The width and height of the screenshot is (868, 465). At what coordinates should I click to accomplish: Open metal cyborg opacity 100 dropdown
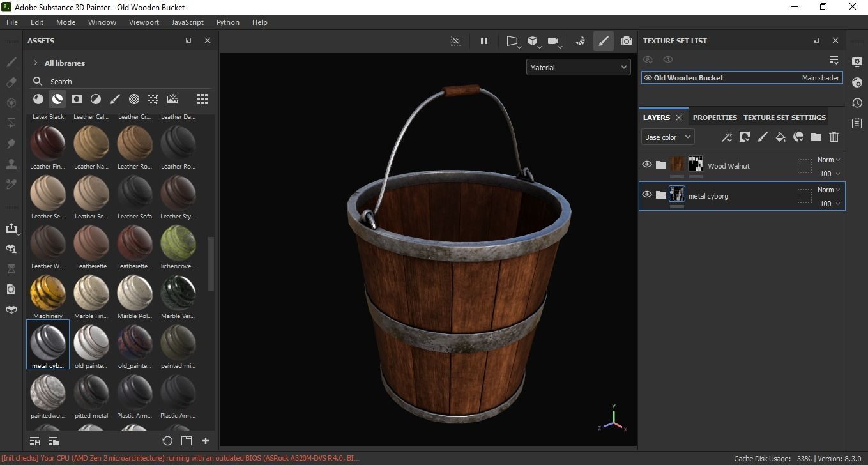coord(830,204)
